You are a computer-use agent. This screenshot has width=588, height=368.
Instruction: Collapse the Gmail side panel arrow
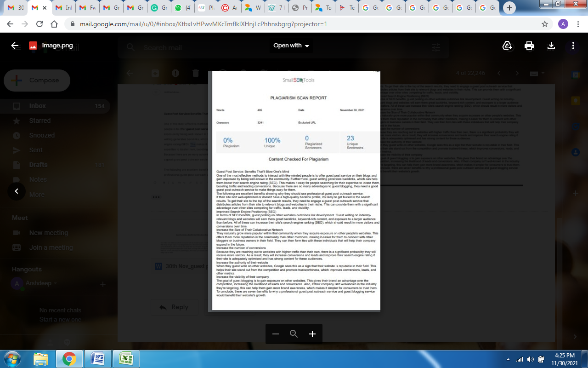click(x=575, y=337)
